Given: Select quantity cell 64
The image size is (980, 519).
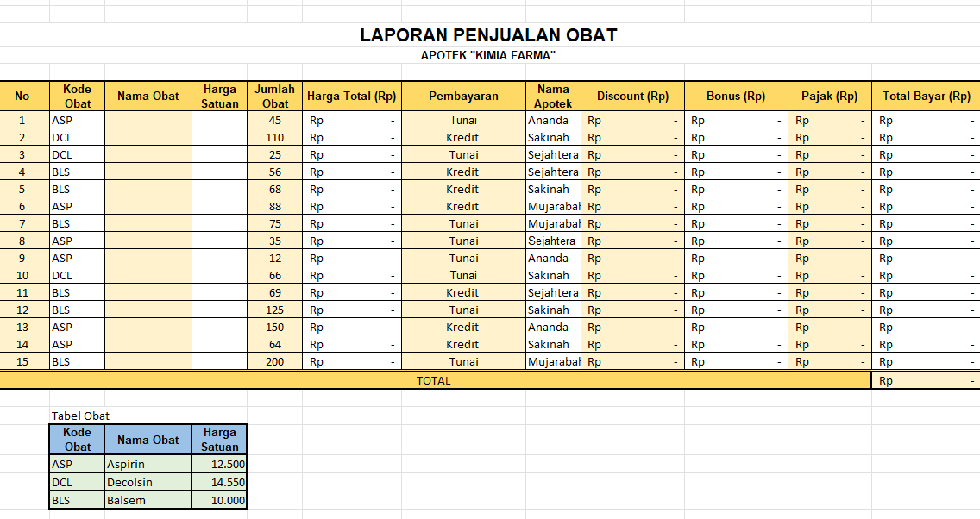Looking at the screenshot, I should pyautogui.click(x=275, y=344).
